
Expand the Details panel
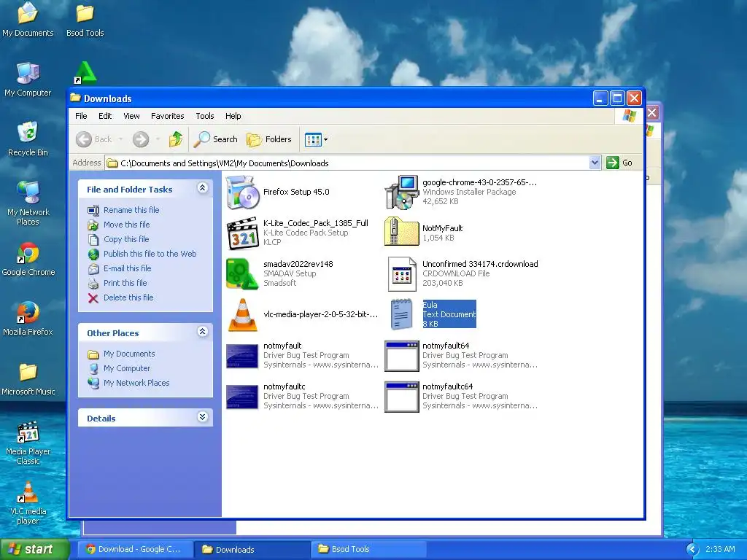(203, 417)
